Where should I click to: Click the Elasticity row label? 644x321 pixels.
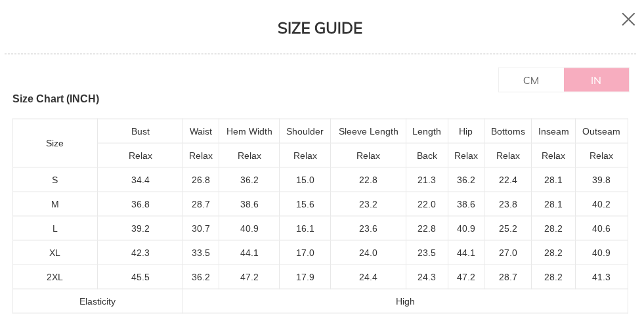point(97,301)
